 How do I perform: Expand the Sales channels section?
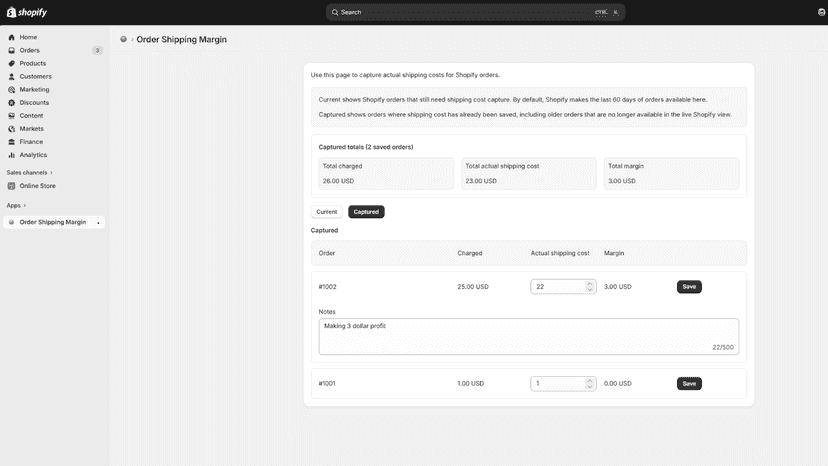tap(30, 173)
